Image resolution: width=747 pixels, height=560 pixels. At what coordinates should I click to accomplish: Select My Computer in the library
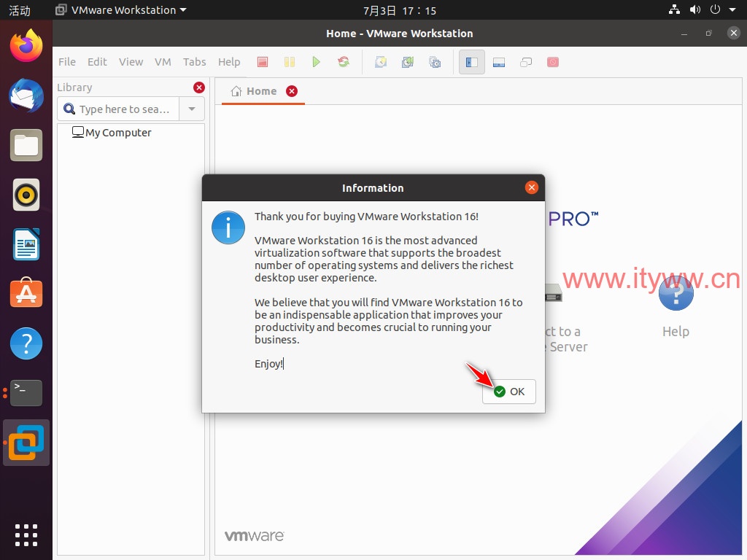pos(112,133)
